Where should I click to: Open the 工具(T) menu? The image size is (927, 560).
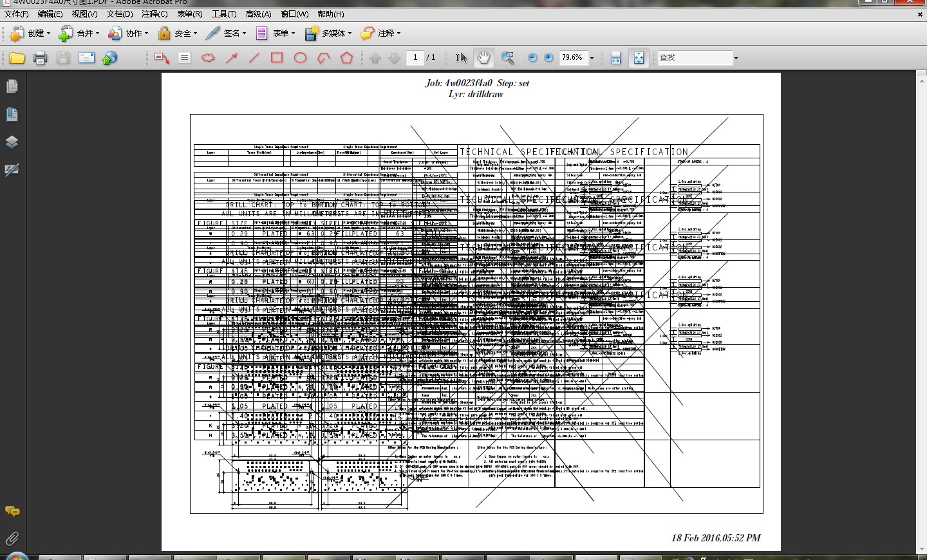224,14
